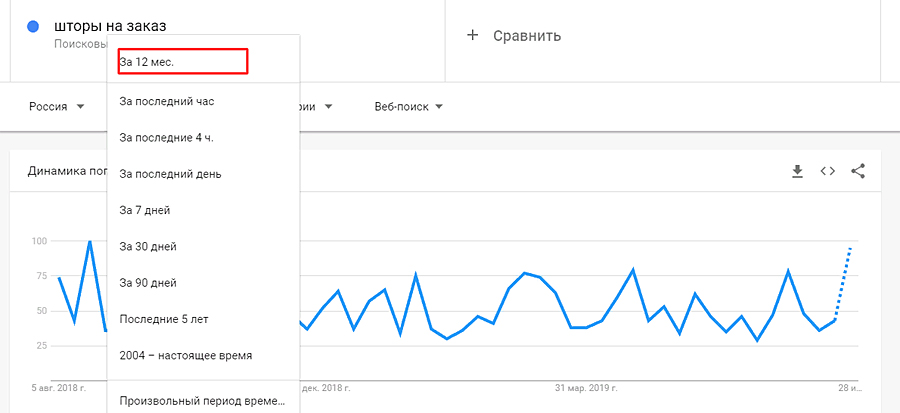Open Произвольный период времени custom range

pyautogui.click(x=202, y=401)
